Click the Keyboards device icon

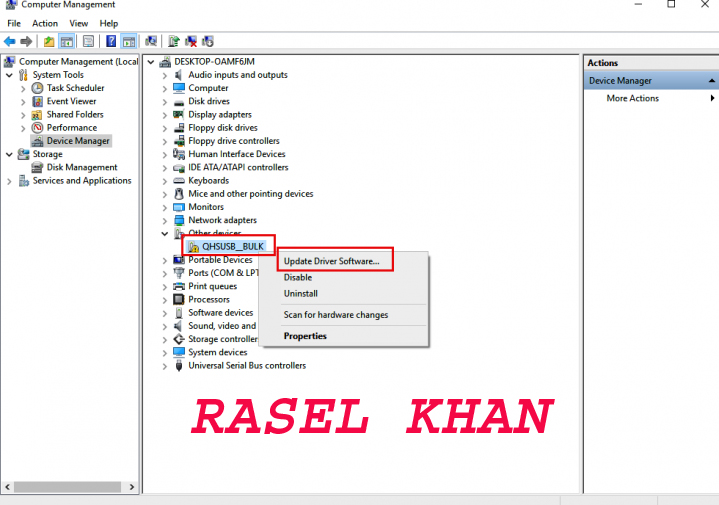click(178, 181)
